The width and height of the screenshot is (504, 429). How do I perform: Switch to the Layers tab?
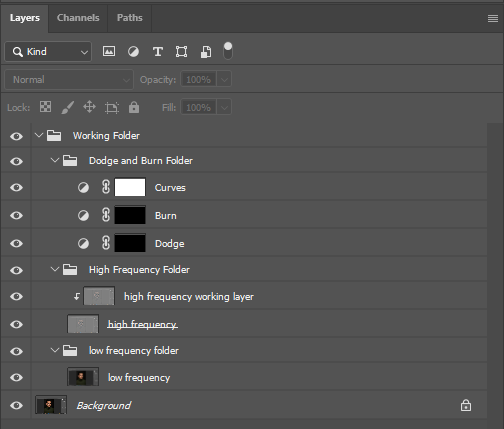pyautogui.click(x=25, y=18)
